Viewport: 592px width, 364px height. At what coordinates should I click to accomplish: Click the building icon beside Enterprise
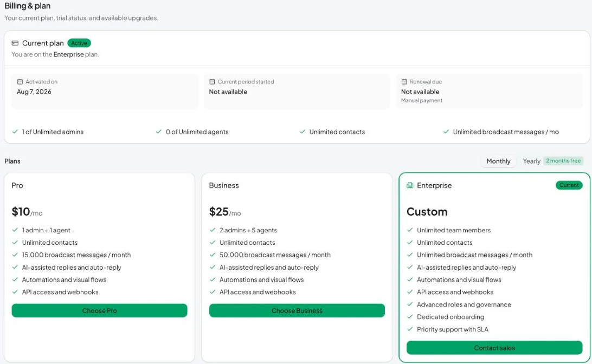410,185
